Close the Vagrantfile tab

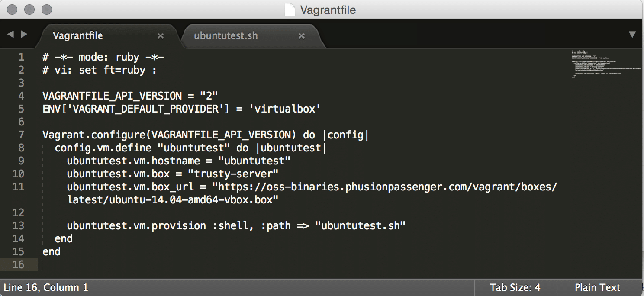click(x=161, y=36)
